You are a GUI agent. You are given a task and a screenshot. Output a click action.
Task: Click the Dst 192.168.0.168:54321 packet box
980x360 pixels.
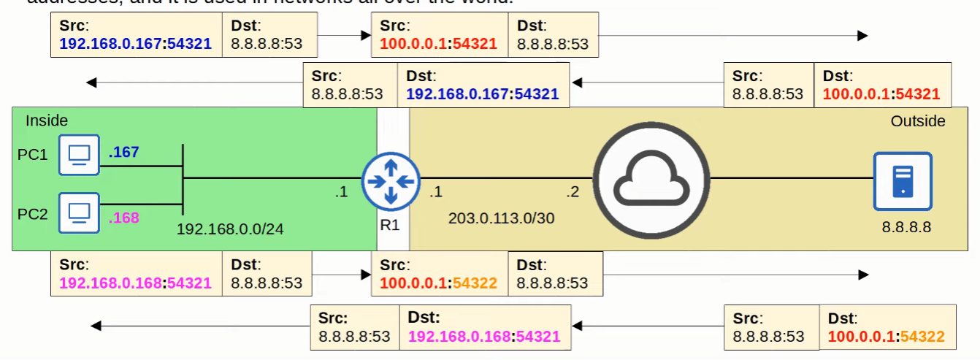(484, 327)
